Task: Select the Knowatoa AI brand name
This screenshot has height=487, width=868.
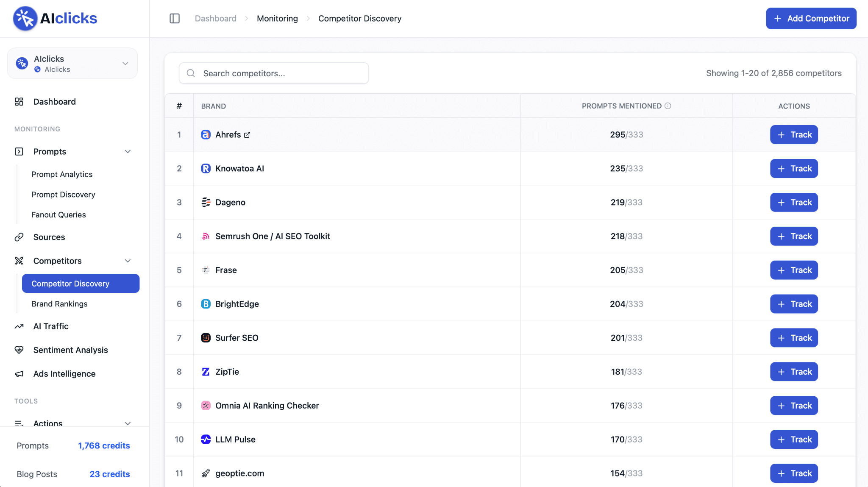Action: pyautogui.click(x=239, y=168)
